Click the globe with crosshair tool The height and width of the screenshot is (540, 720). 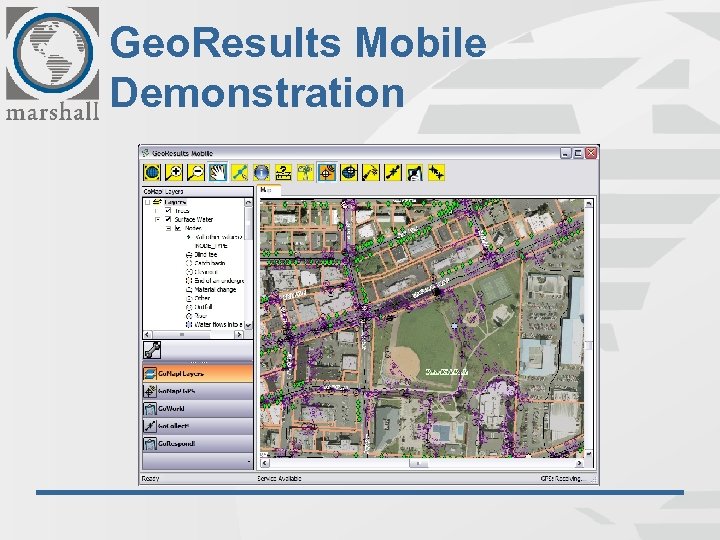pos(349,173)
